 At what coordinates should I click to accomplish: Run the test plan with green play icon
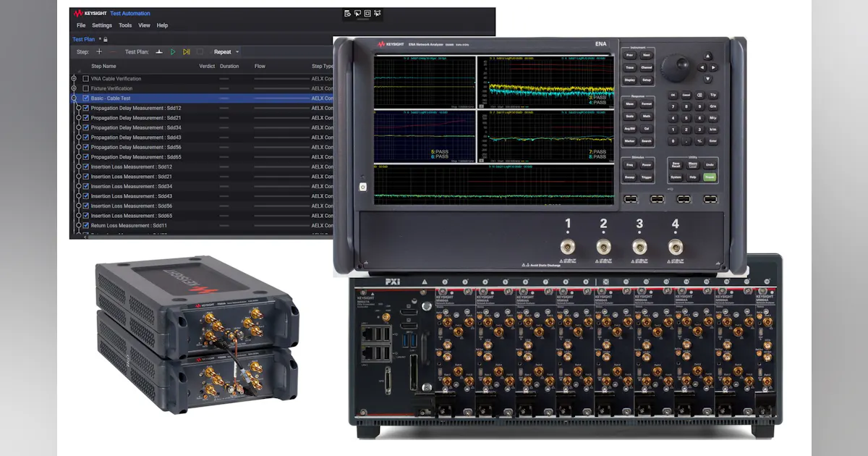173,52
